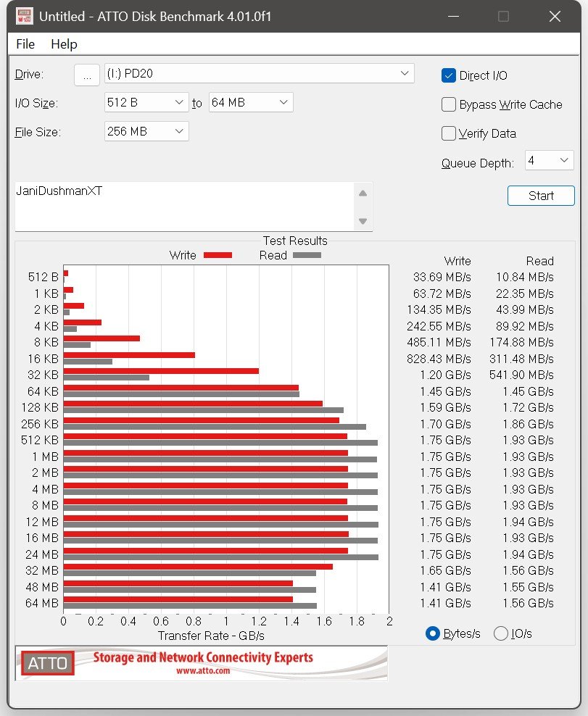Image resolution: width=588 pixels, height=716 pixels.
Task: Click the description box scroll up arrow
Action: [363, 193]
